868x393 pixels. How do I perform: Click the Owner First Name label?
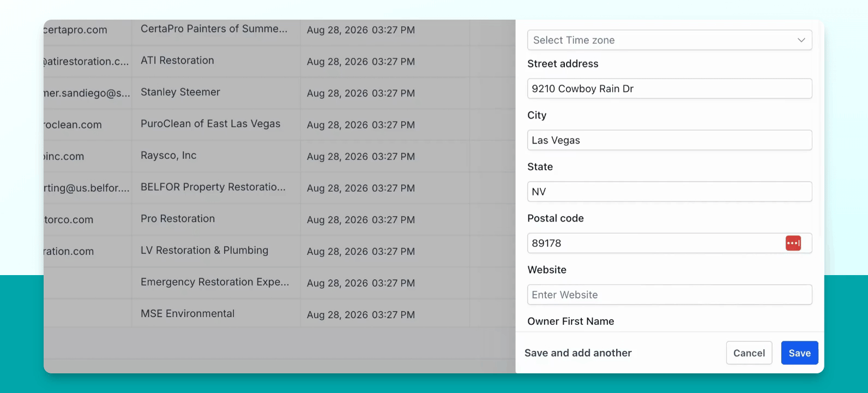[x=571, y=321]
